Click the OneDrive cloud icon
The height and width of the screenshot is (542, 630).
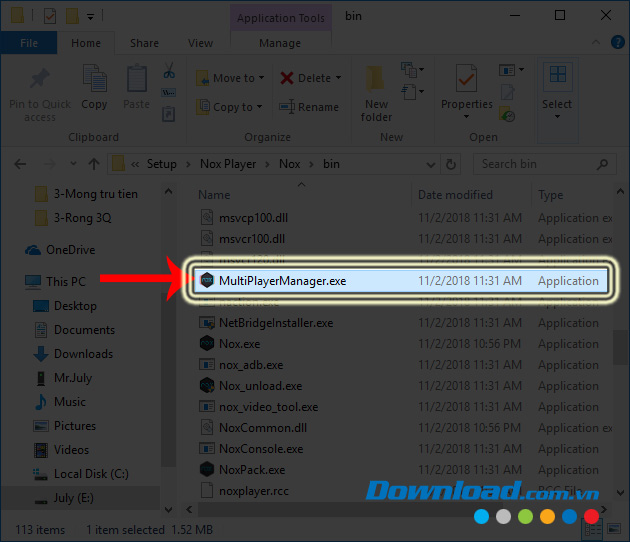[33, 250]
